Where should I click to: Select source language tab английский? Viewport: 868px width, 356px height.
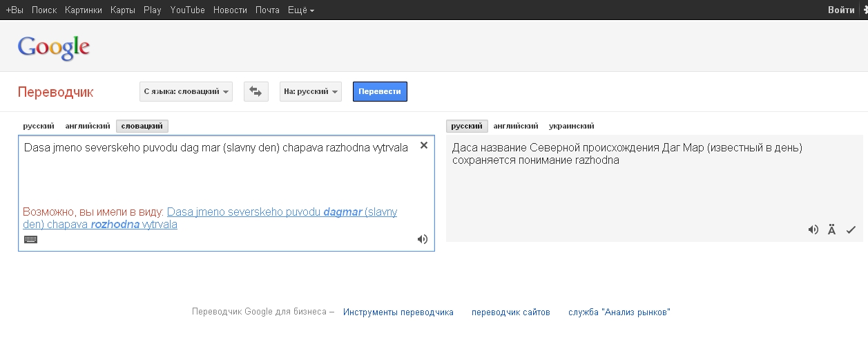coord(88,126)
